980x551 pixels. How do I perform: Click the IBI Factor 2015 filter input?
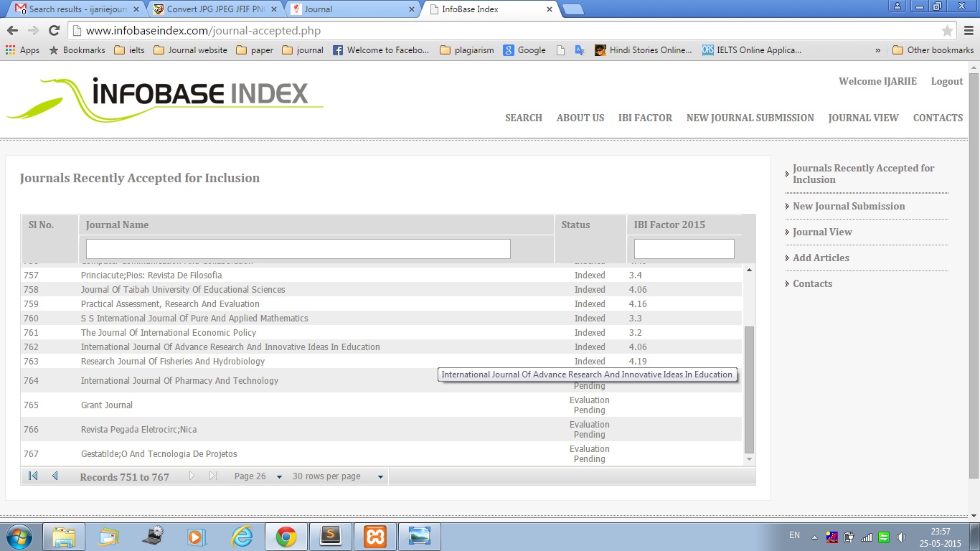coord(684,249)
